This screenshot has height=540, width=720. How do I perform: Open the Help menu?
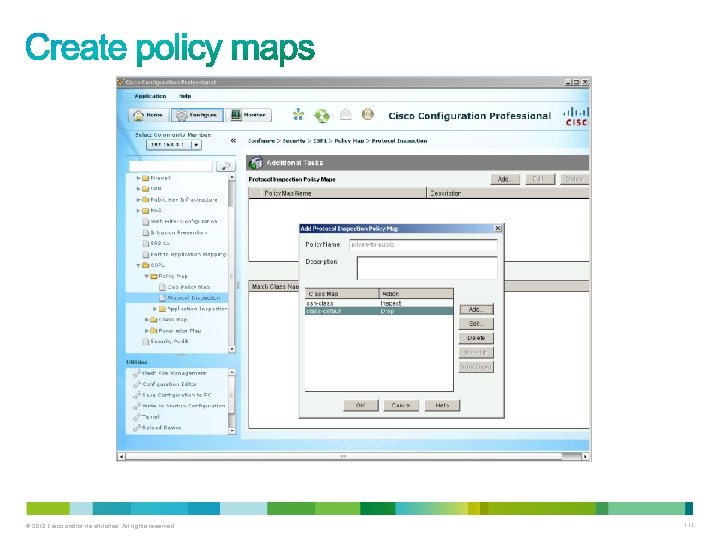click(185, 96)
